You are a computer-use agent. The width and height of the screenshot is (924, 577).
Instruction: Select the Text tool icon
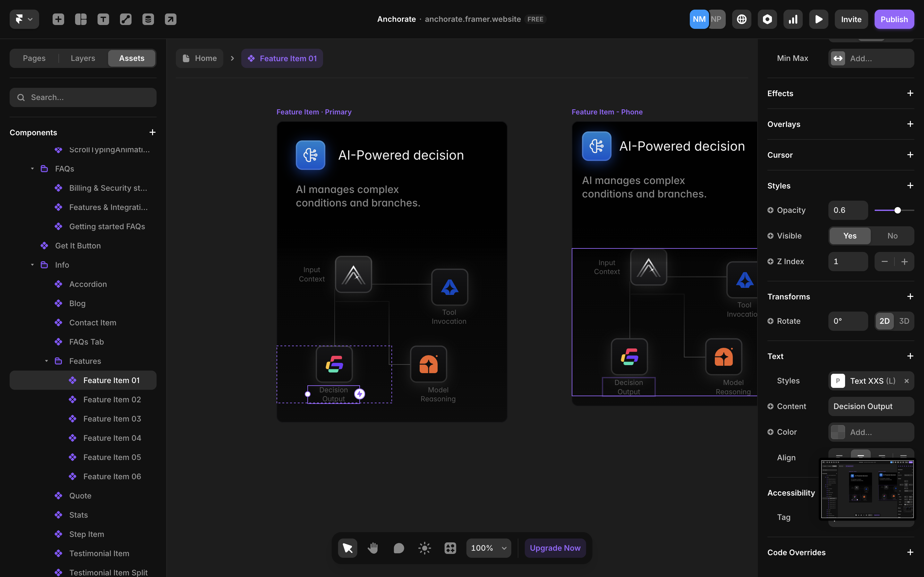(x=103, y=19)
